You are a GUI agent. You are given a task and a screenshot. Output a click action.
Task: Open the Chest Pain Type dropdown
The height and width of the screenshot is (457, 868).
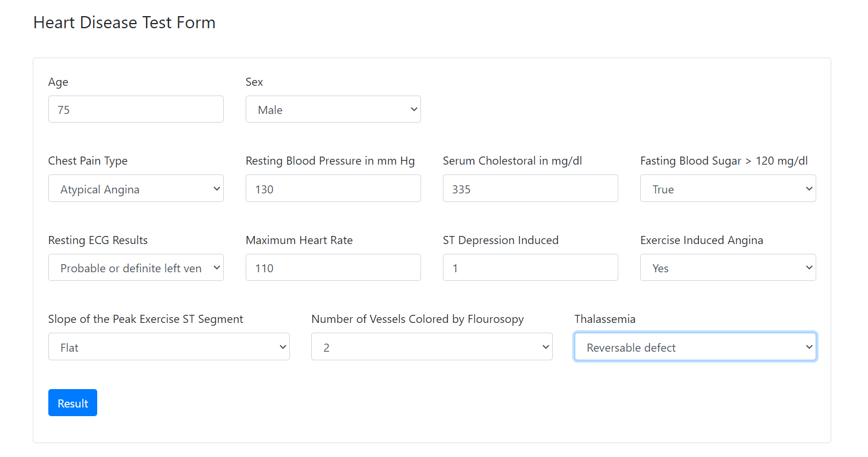pos(136,189)
